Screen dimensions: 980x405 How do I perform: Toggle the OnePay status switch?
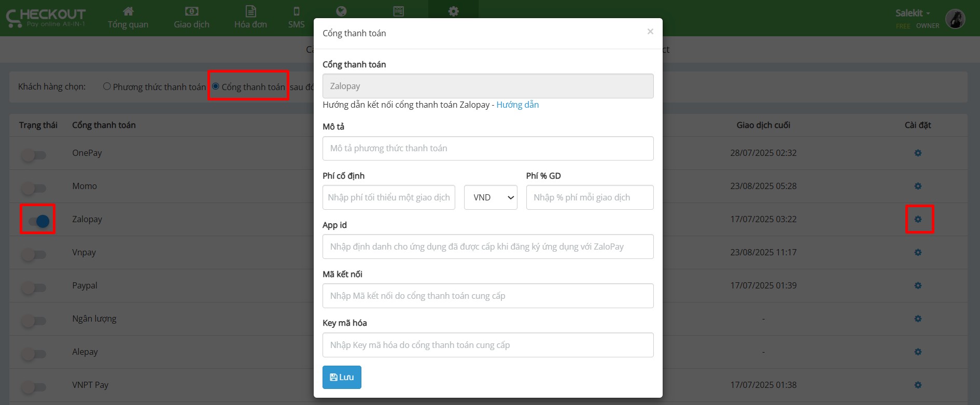tap(34, 155)
